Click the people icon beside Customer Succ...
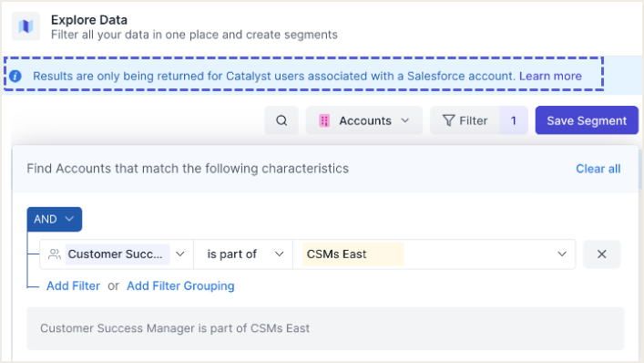Viewport: 644px width, 363px height. pos(55,254)
